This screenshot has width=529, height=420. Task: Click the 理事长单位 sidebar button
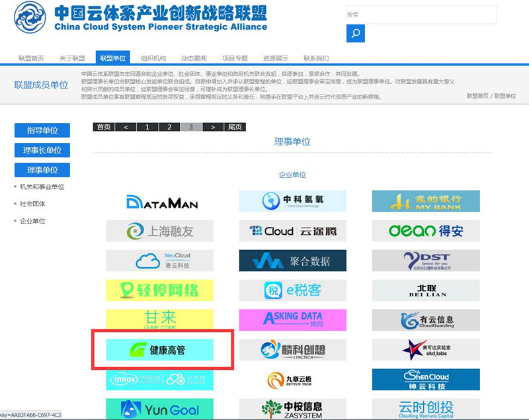pyautogui.click(x=42, y=150)
